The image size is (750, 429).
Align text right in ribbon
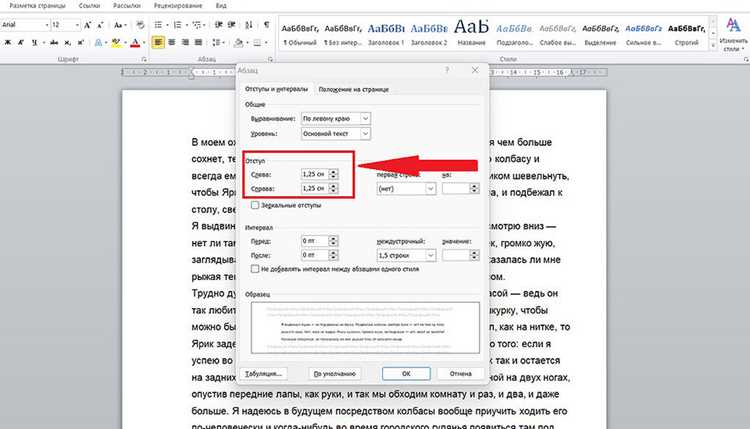[185, 43]
